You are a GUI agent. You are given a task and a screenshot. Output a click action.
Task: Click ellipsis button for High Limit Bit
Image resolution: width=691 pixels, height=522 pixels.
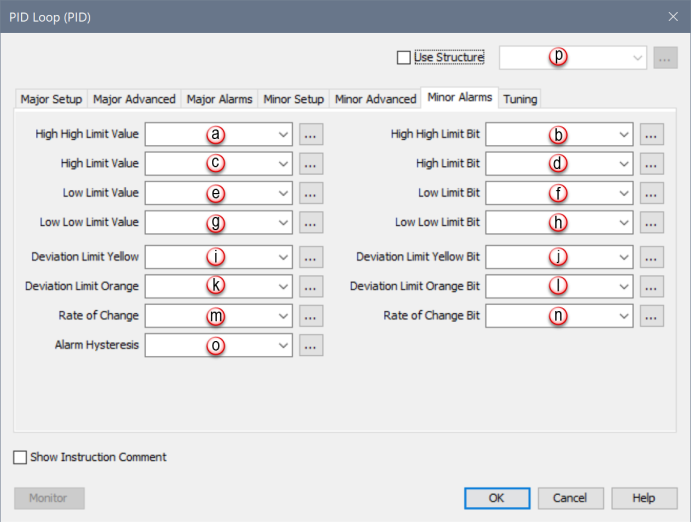tap(652, 164)
